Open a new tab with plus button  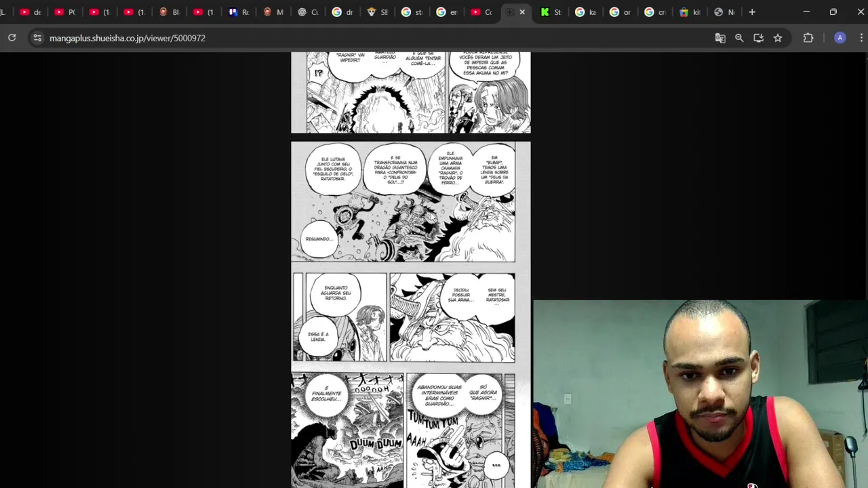pyautogui.click(x=752, y=12)
